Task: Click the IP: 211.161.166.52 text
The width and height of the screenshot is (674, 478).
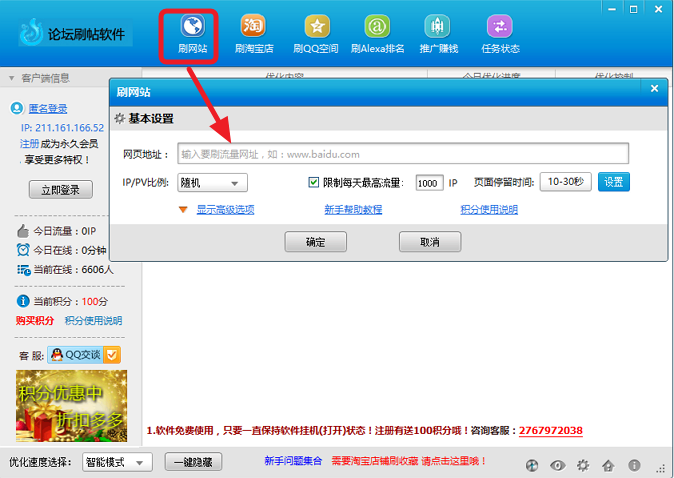Action: click(x=62, y=128)
